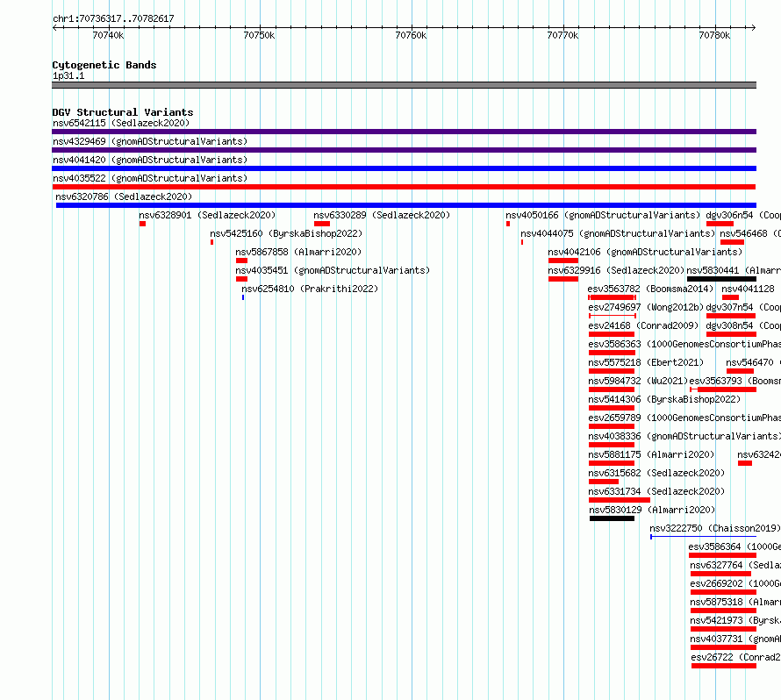Click the nsv5421973 variant label

pyautogui.click(x=735, y=620)
